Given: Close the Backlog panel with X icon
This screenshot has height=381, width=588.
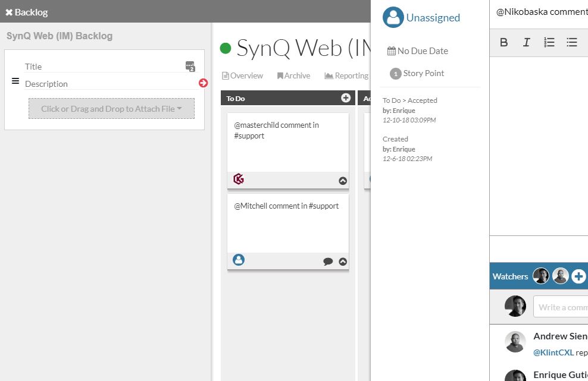Looking at the screenshot, I should tap(9, 12).
